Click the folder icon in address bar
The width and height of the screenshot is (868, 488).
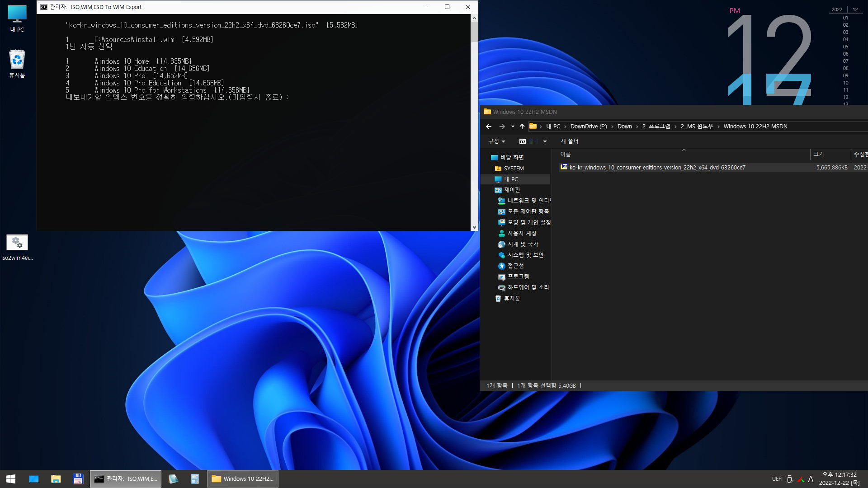[x=533, y=126]
